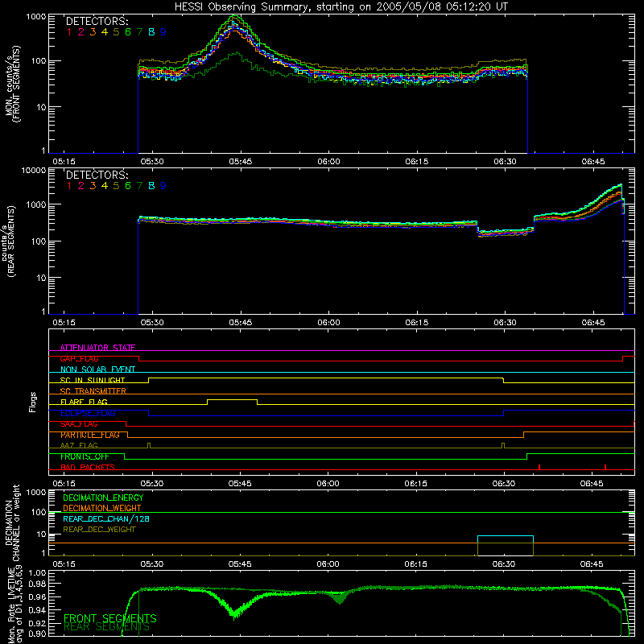This screenshot has width=644, height=644.
Task: Click the first BAD_PACKETS red tick mark
Action: point(539,467)
